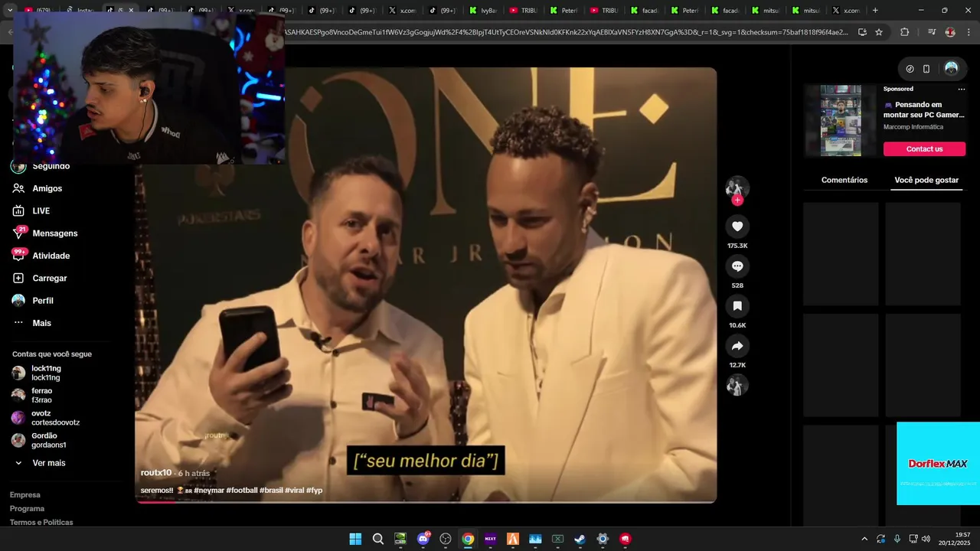Screen dimensions: 980x551
Task: Open Mensagens with the 21 badge
Action: [55, 233]
